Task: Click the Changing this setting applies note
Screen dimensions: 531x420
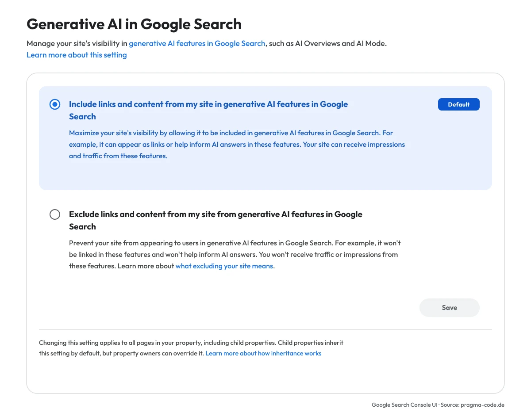Action: (191, 348)
